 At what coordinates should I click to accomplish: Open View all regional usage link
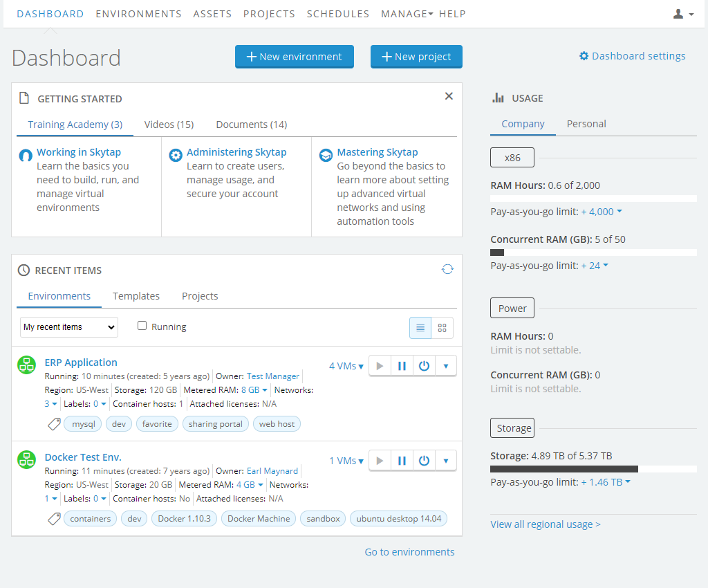point(546,525)
